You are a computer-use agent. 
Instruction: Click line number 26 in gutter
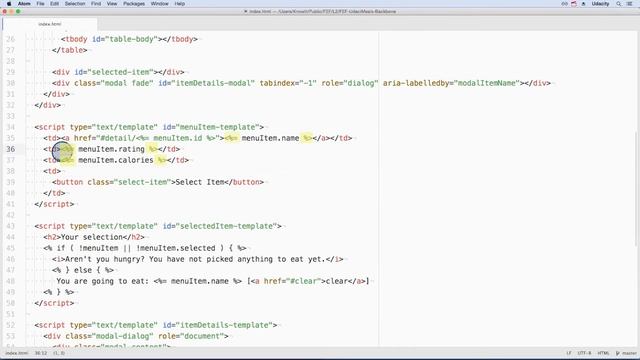[11, 39]
